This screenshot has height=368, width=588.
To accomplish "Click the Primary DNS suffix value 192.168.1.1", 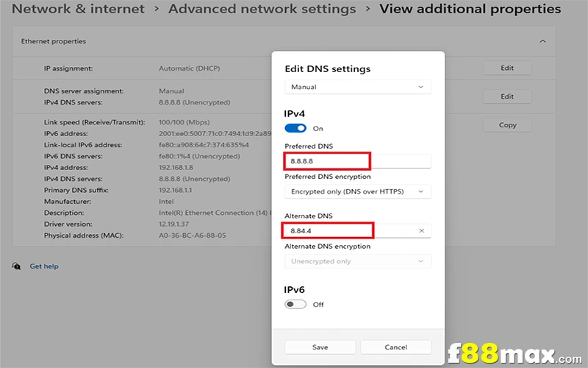I will 175,191.
